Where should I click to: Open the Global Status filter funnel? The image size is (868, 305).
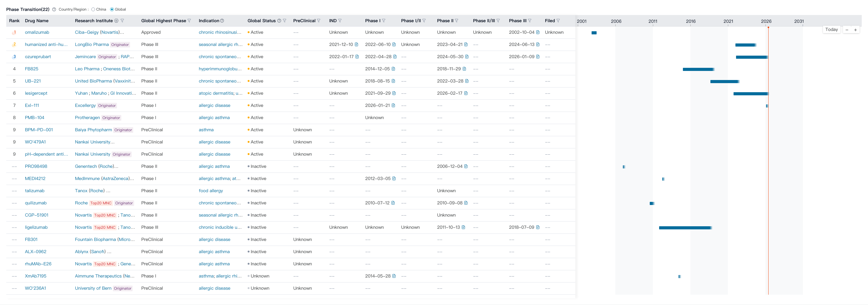tap(285, 21)
